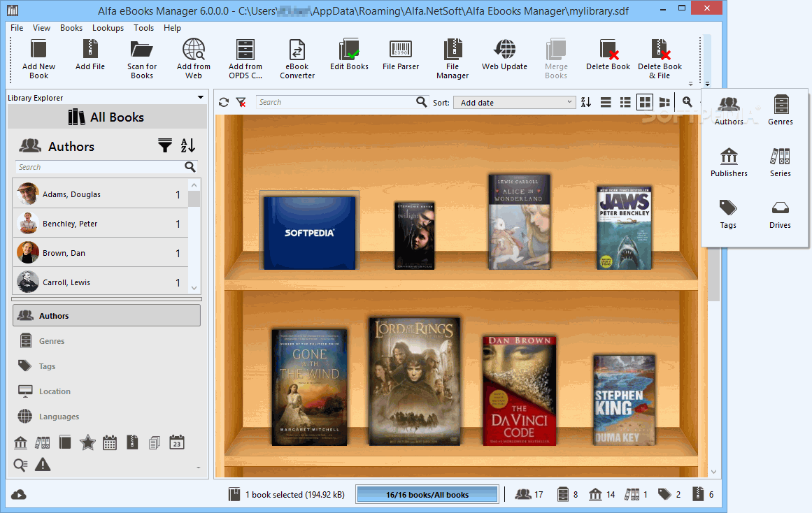The width and height of the screenshot is (812, 513).
Task: Click the All Books header button
Action: click(107, 117)
